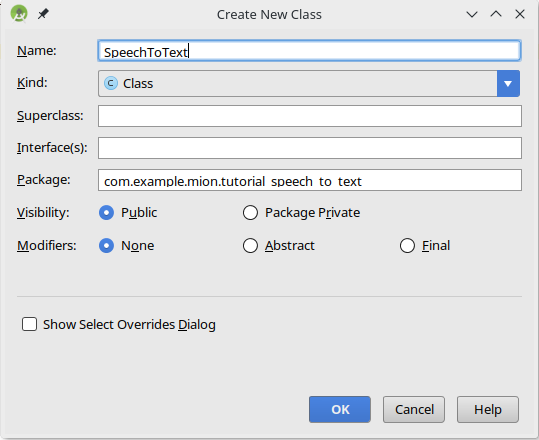This screenshot has width=539, height=440.
Task: Click the title bar up chevron icon
Action: tap(496, 14)
